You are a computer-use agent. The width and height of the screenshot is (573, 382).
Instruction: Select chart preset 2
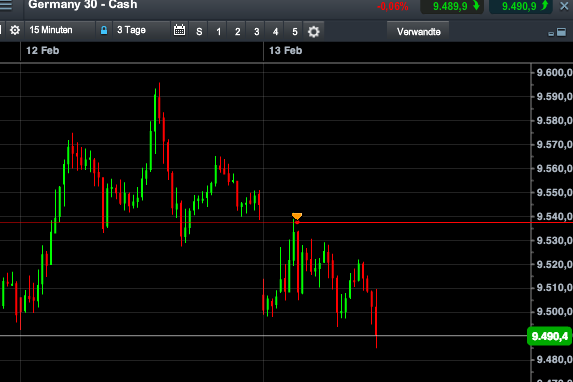[238, 31]
